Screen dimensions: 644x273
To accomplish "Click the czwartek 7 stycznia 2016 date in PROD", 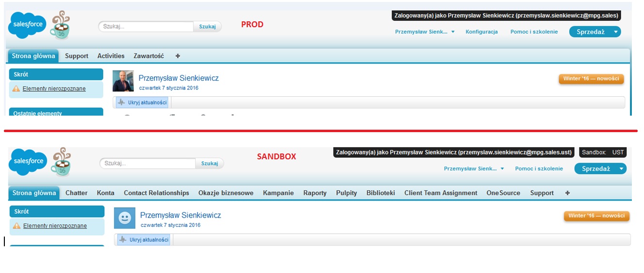I will point(168,88).
